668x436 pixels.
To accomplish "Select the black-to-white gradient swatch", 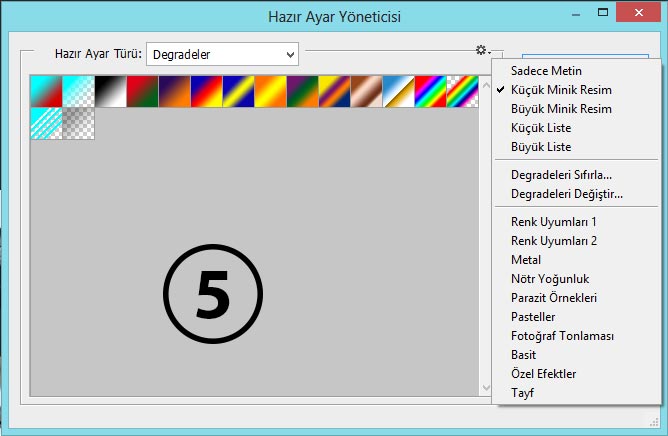I will click(110, 91).
